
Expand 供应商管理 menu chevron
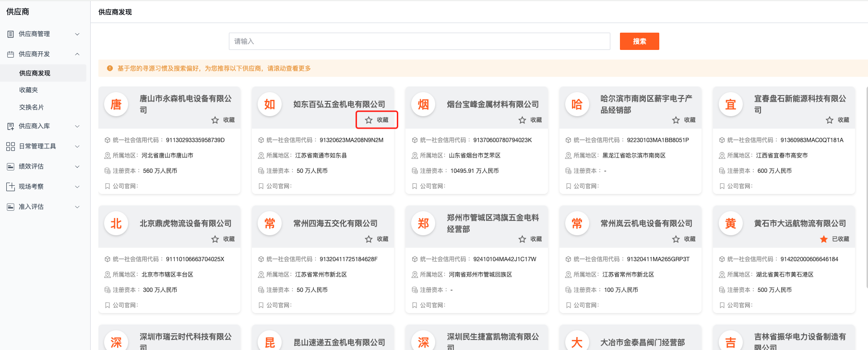click(77, 34)
